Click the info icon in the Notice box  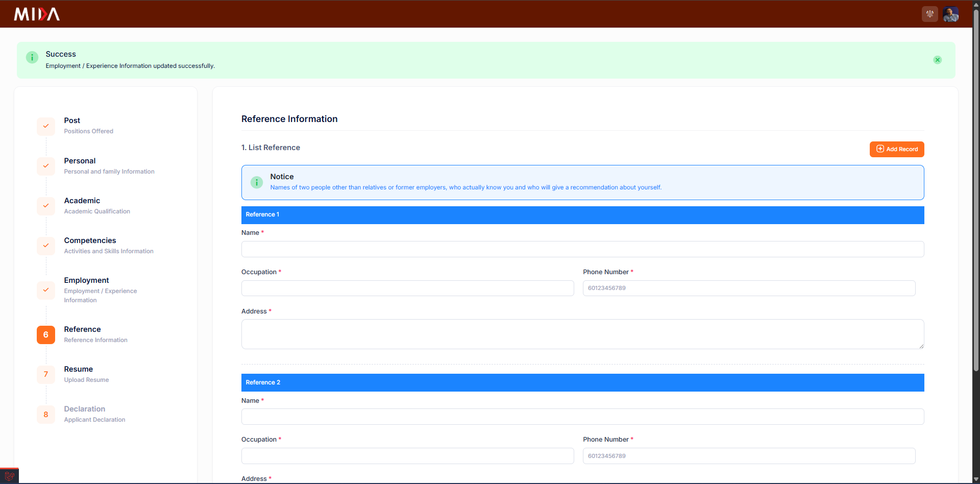pos(256,182)
